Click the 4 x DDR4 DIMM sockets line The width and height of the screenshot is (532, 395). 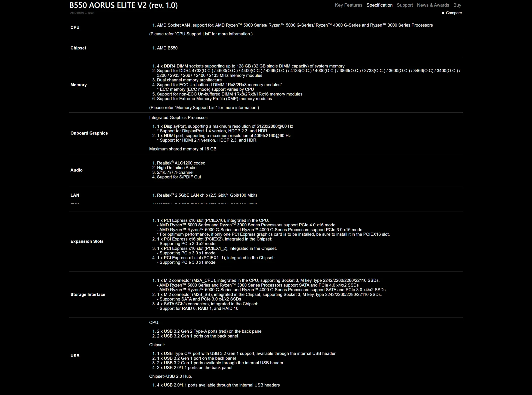coord(251,66)
